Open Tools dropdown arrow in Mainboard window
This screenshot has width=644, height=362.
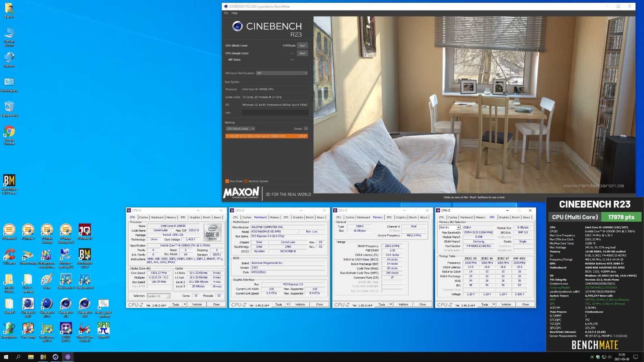288,304
